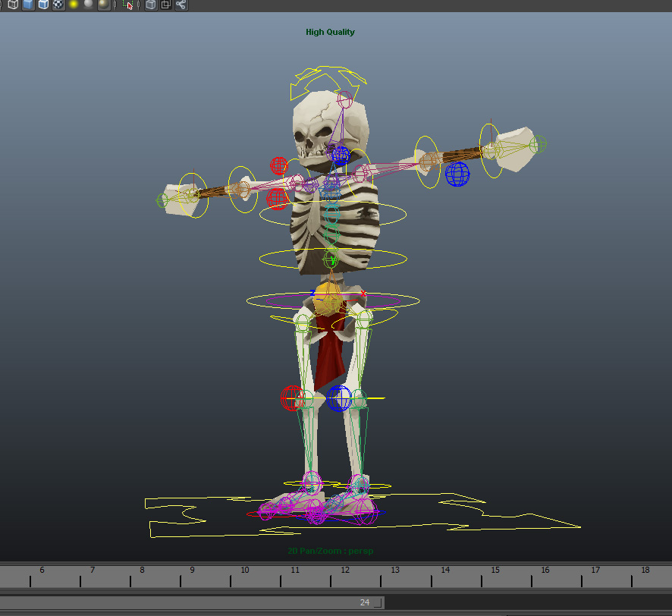Toggle X-ray active components icon
The width and height of the screenshot is (672, 616).
[166, 5]
